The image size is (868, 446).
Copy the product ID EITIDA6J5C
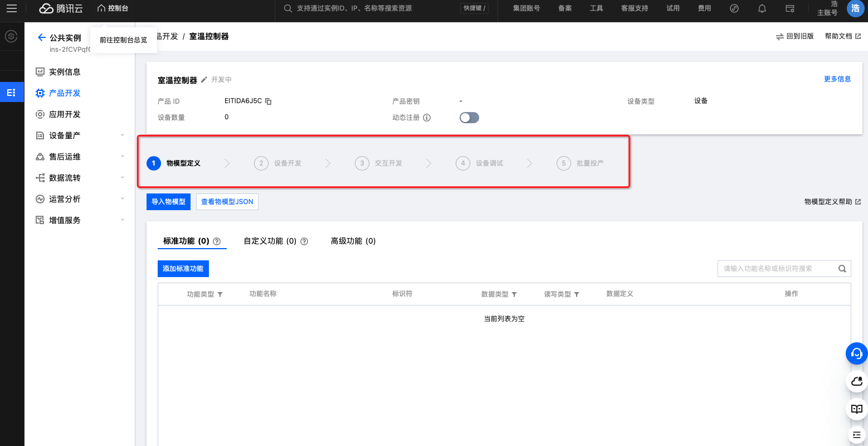tap(269, 101)
